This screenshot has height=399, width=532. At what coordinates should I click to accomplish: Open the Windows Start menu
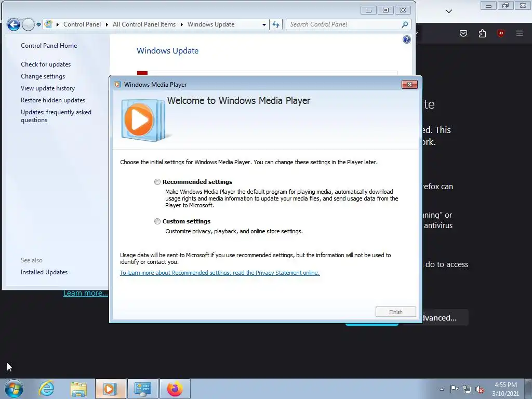pyautogui.click(x=14, y=389)
